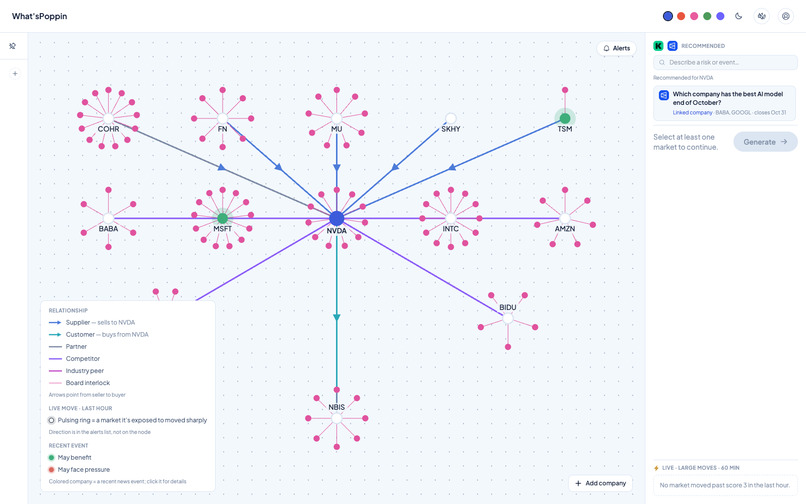Select the pink theme color swatch
Screen dimensions: 806x504
[694, 16]
